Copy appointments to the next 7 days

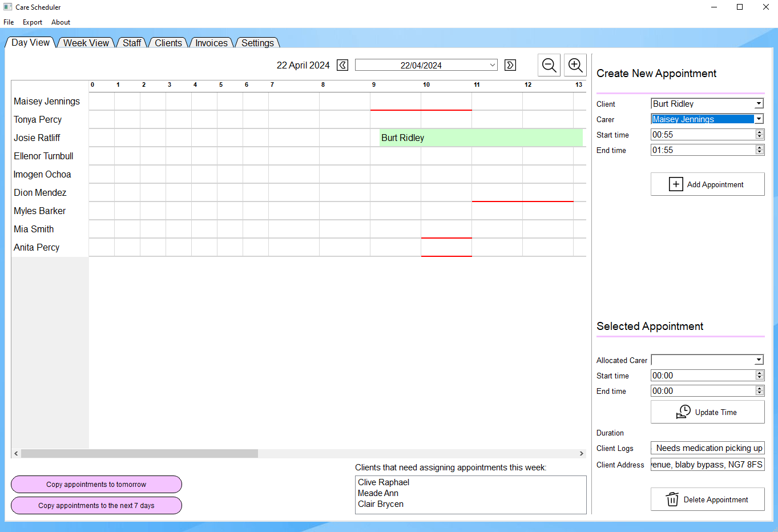tap(96, 506)
